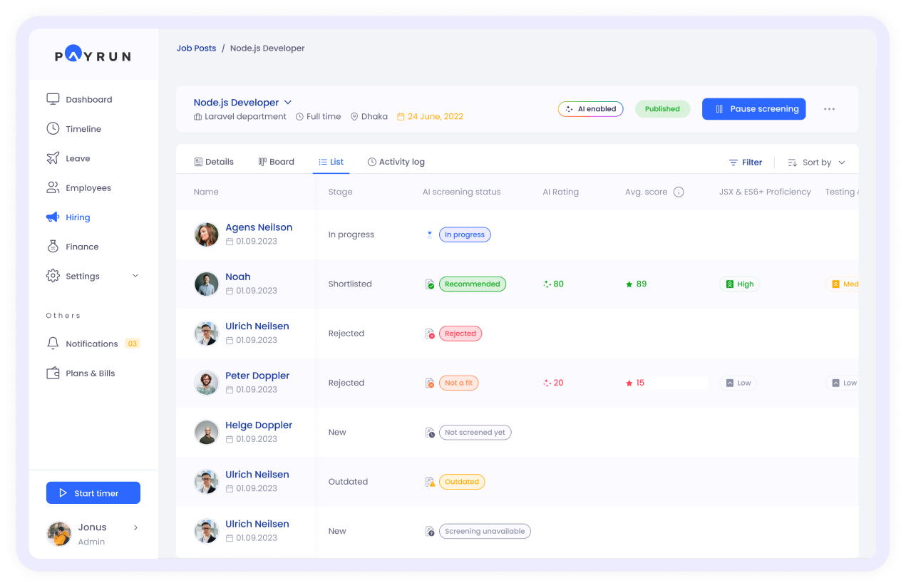Image resolution: width=906 pixels, height=588 pixels.
Task: Toggle the AI enabled badge
Action: point(590,109)
